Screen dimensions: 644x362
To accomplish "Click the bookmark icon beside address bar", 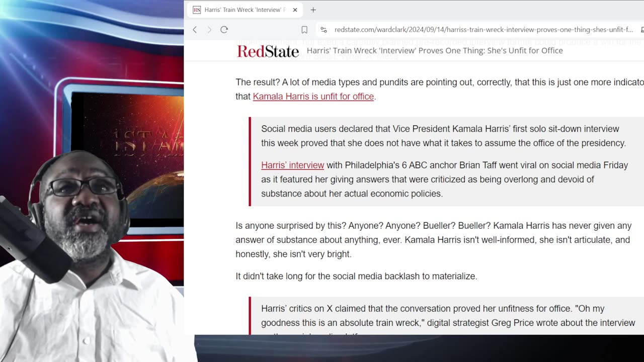I will click(x=304, y=30).
